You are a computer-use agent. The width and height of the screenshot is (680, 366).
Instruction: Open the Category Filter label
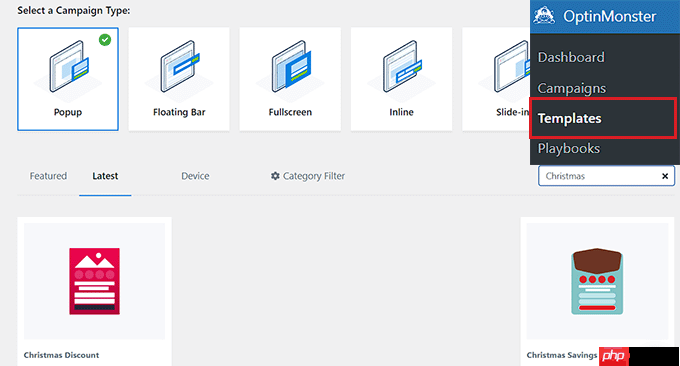pos(314,176)
